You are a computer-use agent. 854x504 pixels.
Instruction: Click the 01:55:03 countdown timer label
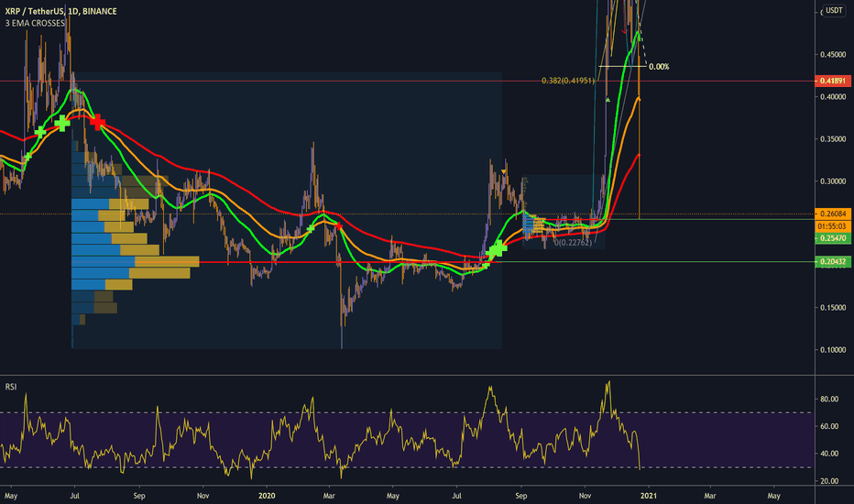(833, 226)
